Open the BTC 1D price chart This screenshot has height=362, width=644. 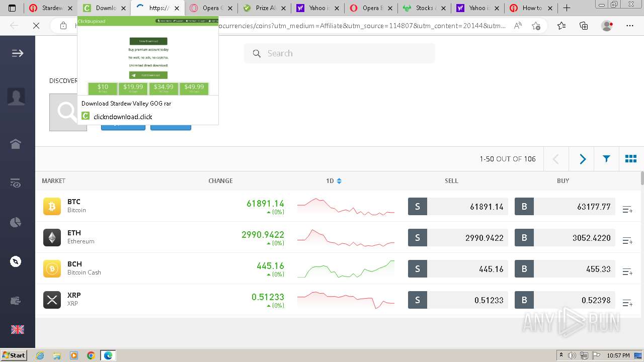tap(346, 206)
